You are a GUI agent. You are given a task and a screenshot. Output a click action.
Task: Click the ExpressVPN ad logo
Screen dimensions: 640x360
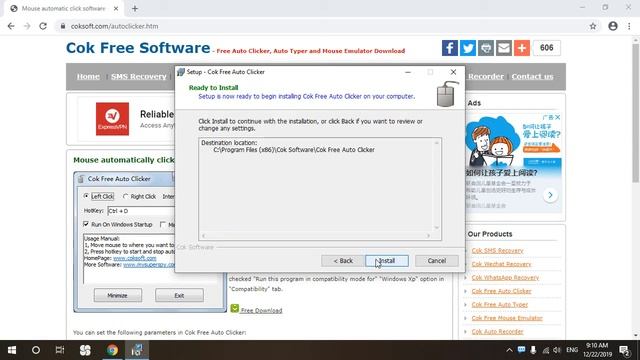tap(112, 119)
